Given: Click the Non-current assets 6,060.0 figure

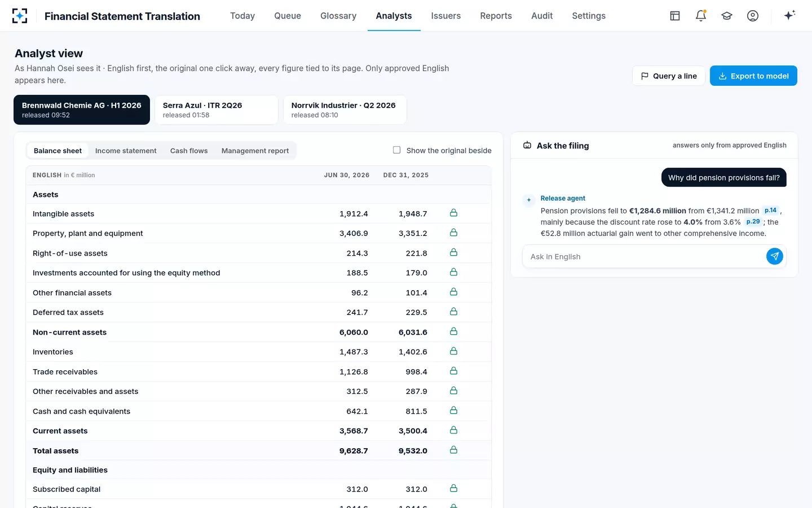Looking at the screenshot, I should point(354,332).
